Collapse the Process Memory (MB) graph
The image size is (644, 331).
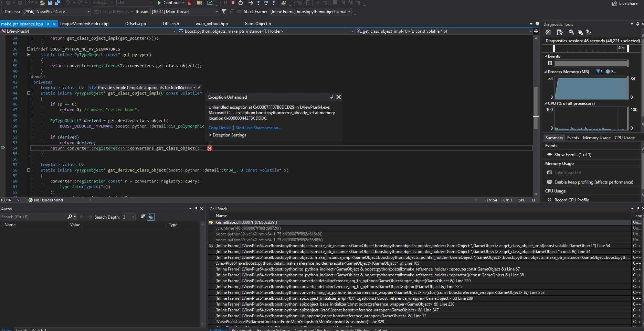pos(546,72)
